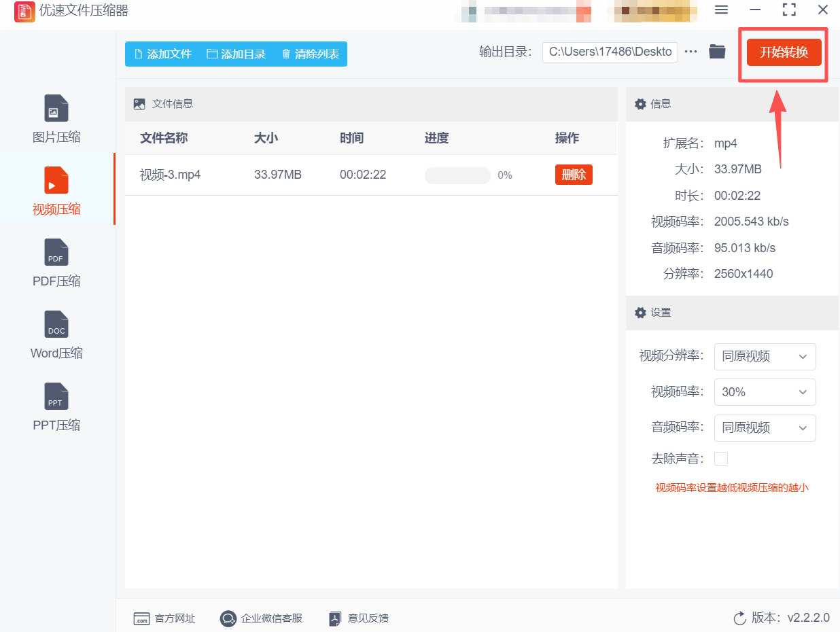
Task: Open the output folder icon
Action: (x=717, y=51)
